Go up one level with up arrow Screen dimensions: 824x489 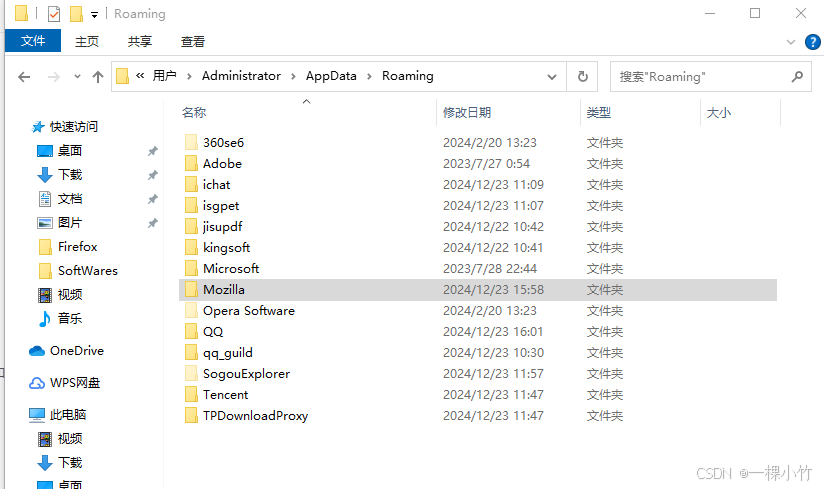pos(98,77)
